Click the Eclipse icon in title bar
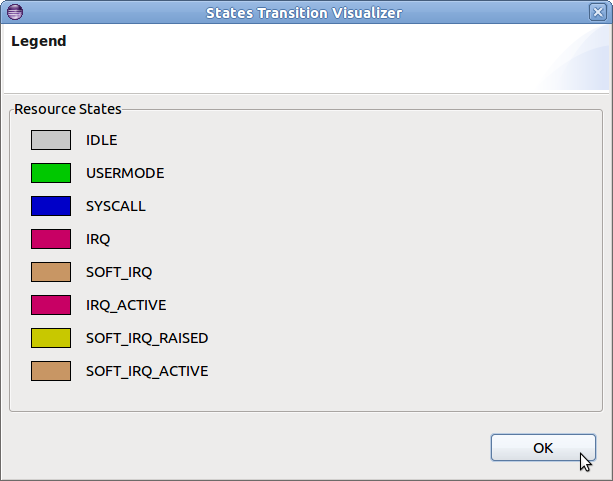 [x=15, y=13]
